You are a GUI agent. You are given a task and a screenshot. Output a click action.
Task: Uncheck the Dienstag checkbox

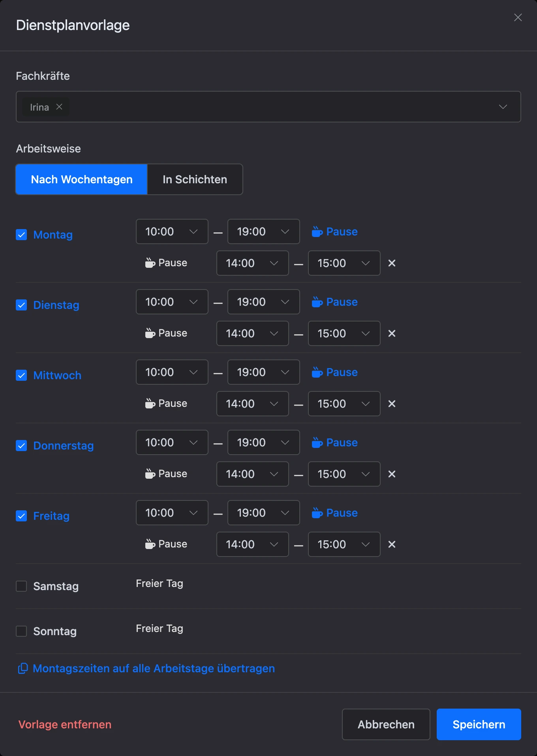point(21,305)
